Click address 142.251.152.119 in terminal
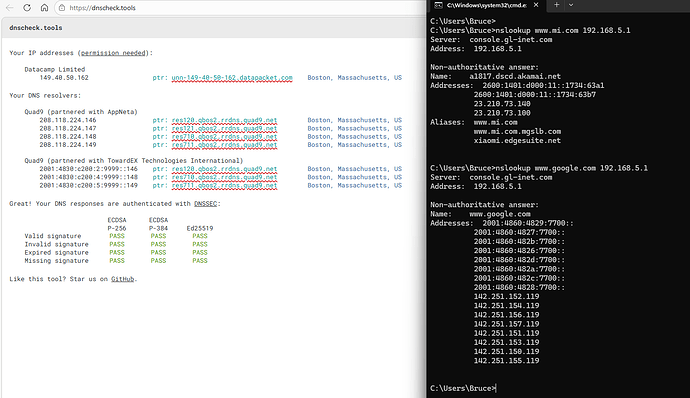The image size is (690, 398). coord(506,296)
